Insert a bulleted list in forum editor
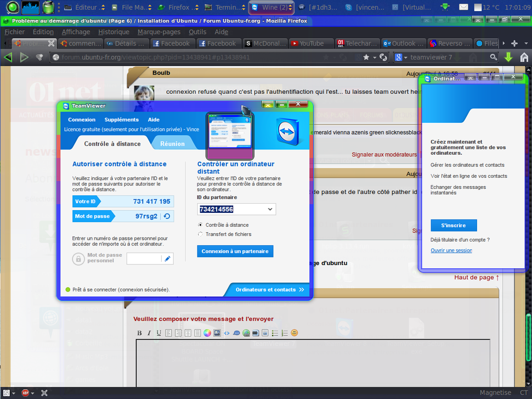The width and height of the screenshot is (532, 399). (x=275, y=333)
